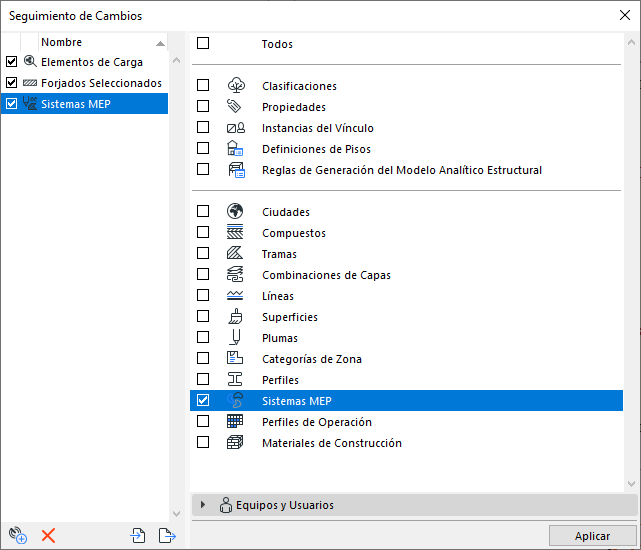Click the Tramas fill icon
Viewport: 641px width, 550px height.
235,253
